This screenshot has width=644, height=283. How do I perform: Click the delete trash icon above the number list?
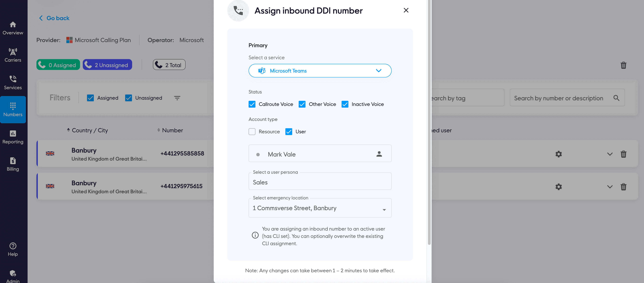tap(624, 65)
